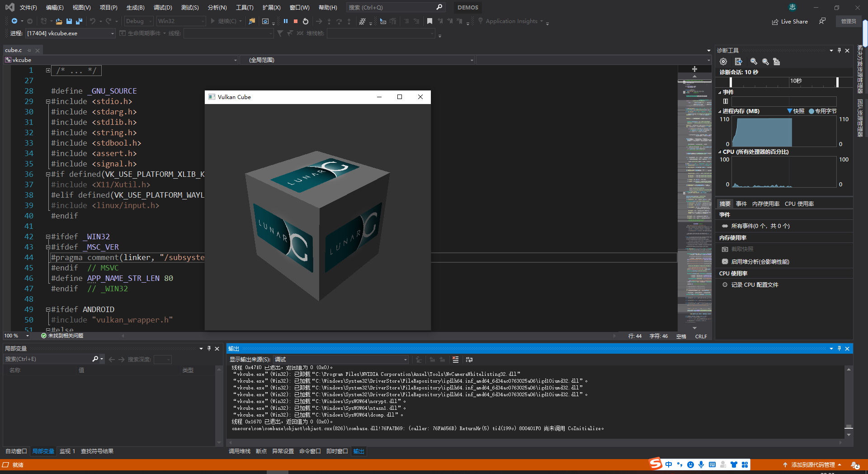The width and height of the screenshot is (868, 474).
Task: Collapse the CPU percentage graph section
Action: (x=720, y=152)
